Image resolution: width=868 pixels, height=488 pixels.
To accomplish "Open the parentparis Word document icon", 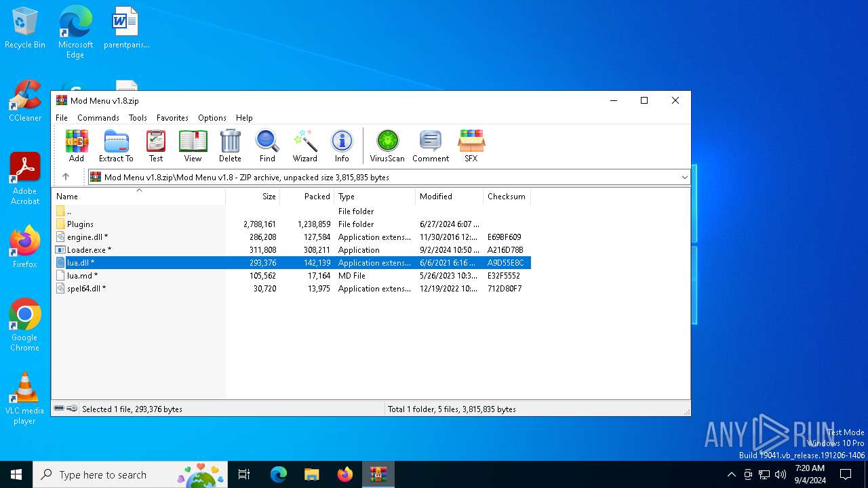I will (126, 28).
